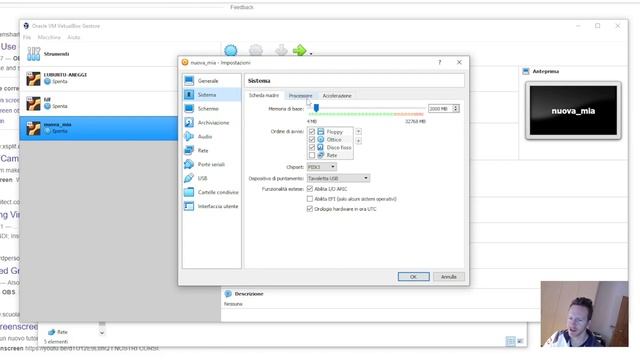The height and width of the screenshot is (360, 640).
Task: Open the Aiuto menu
Action: click(73, 37)
